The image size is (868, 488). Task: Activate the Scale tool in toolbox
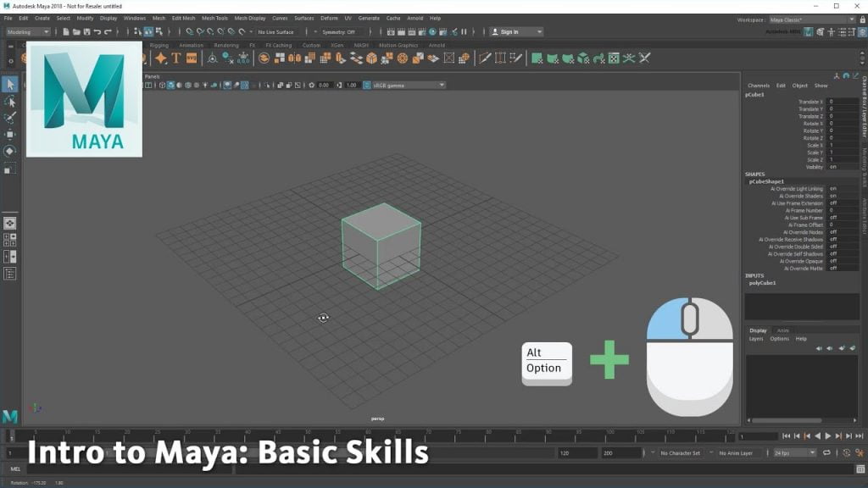tap(10, 169)
